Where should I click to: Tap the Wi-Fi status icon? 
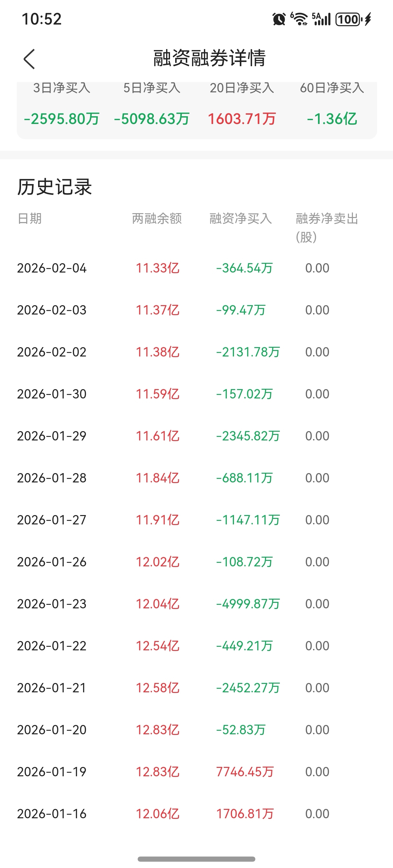[x=299, y=19]
